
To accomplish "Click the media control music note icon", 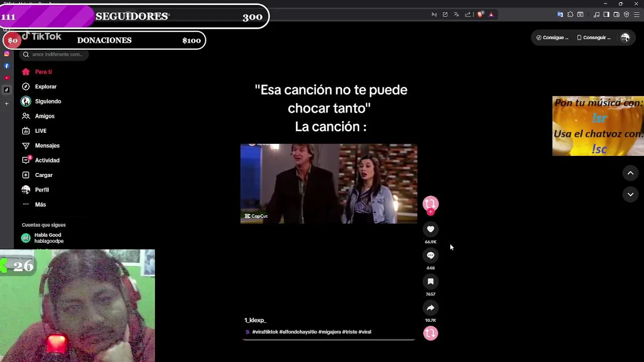I will (x=596, y=15).
